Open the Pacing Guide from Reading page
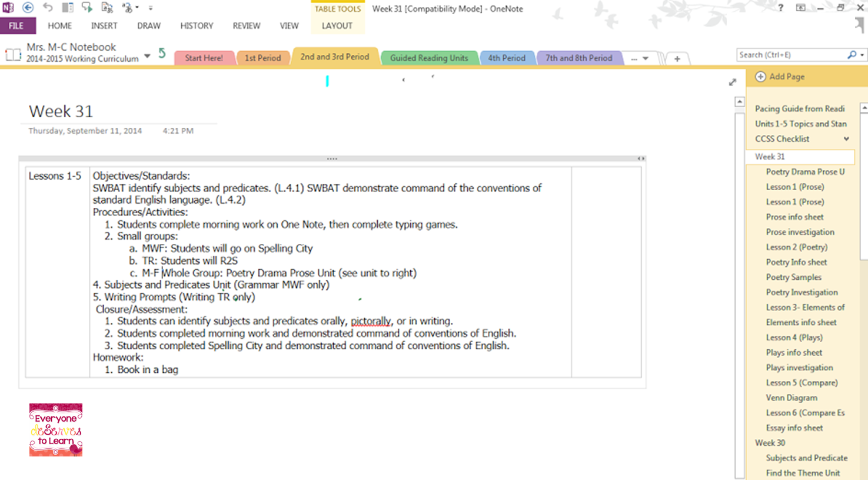 coord(800,108)
